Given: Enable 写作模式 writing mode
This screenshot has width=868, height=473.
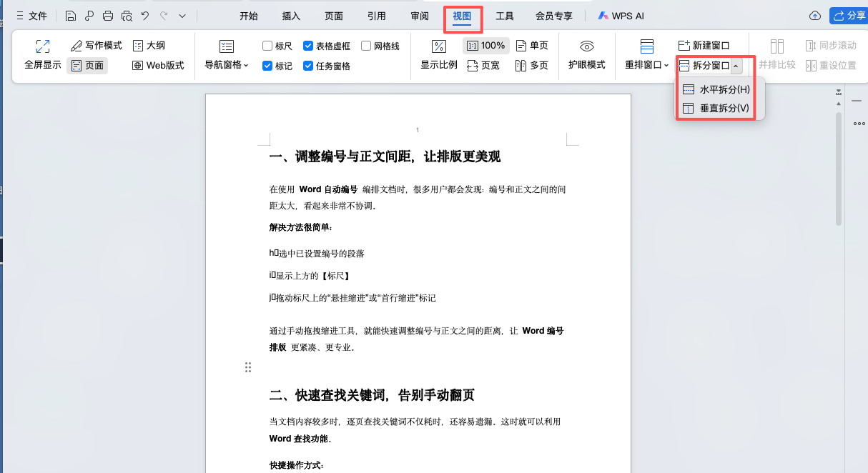Looking at the screenshot, I should [x=95, y=45].
